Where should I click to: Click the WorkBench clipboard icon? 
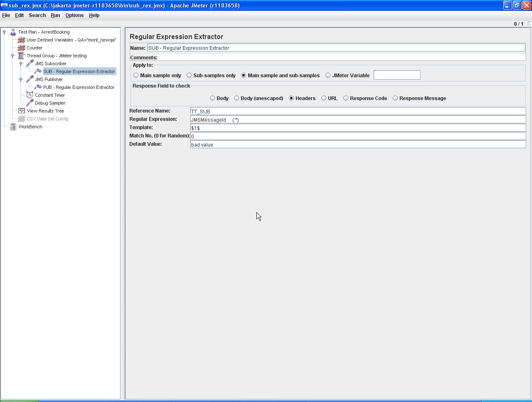13,127
